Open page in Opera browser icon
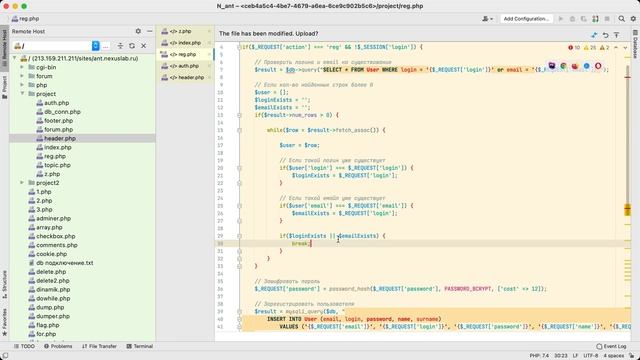The image size is (640, 360). pyautogui.click(x=598, y=66)
